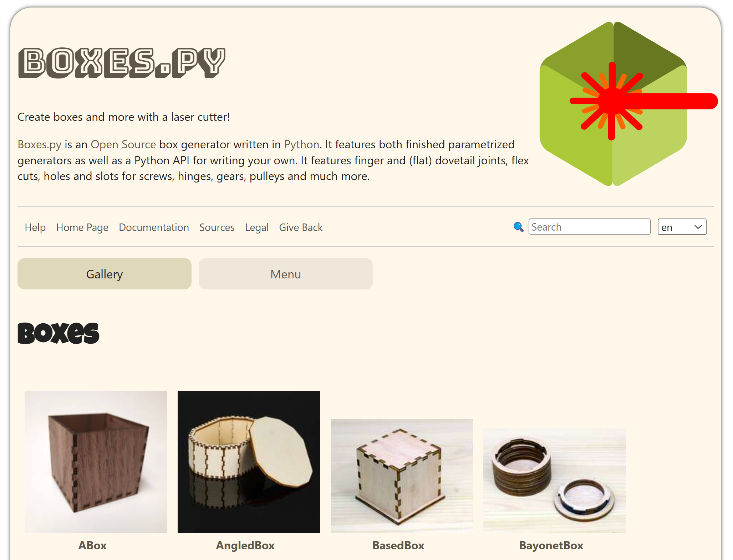Follow the Python text link
733x560 pixels.
302,144
